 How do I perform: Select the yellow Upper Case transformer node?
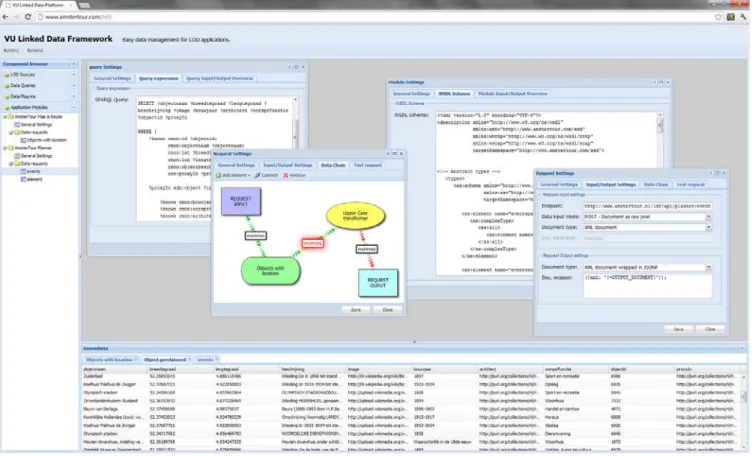click(x=355, y=216)
